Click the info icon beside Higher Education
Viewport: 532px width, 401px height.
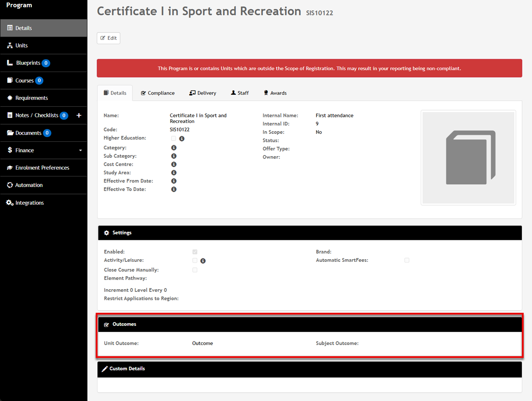click(x=182, y=139)
